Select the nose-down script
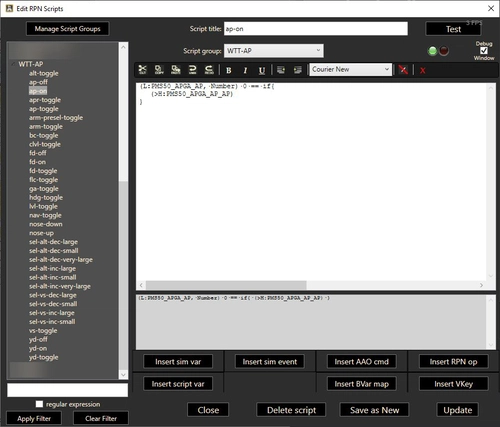Image resolution: width=500 pixels, height=427 pixels. click(46, 224)
